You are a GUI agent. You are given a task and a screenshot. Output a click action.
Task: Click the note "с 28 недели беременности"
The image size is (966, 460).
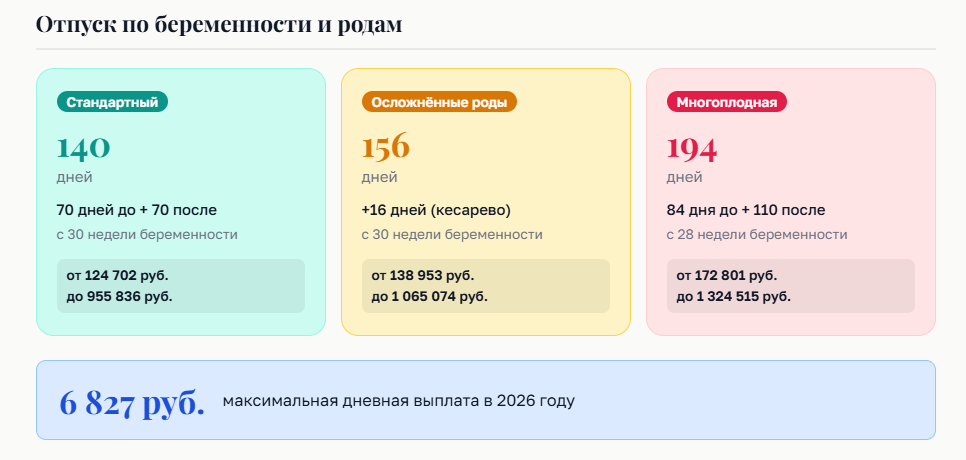(756, 235)
